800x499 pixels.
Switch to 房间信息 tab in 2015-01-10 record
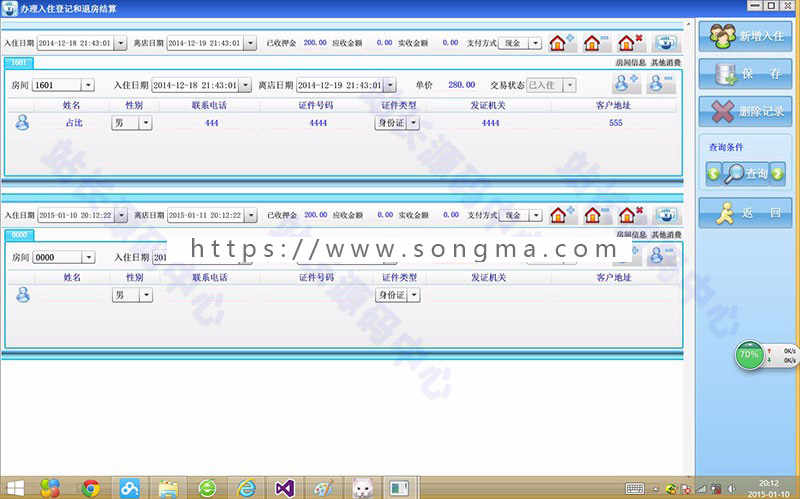[x=631, y=235]
